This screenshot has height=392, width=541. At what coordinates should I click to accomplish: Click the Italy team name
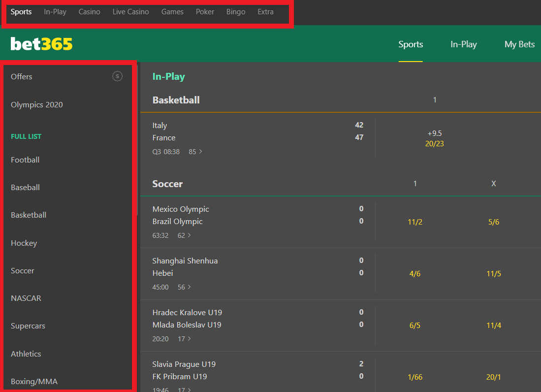coord(160,125)
